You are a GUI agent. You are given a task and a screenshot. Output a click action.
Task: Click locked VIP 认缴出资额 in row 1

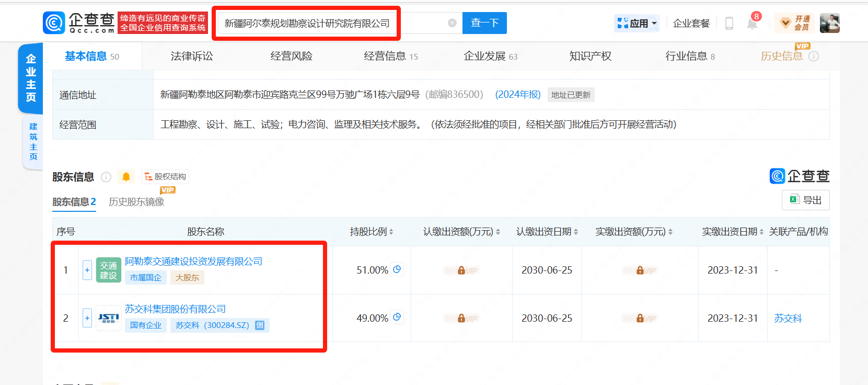461,270
